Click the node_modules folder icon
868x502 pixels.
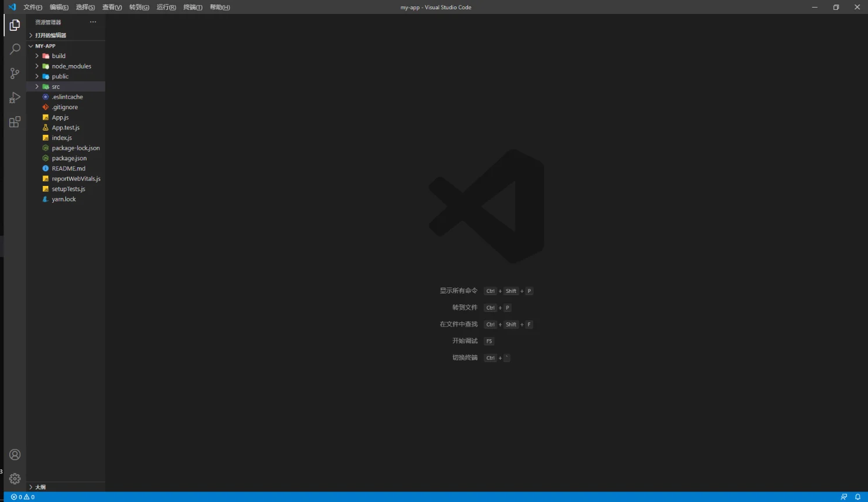[45, 66]
